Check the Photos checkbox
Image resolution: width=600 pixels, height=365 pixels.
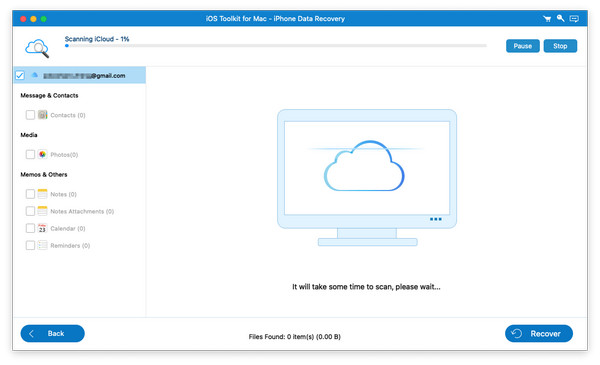[30, 154]
